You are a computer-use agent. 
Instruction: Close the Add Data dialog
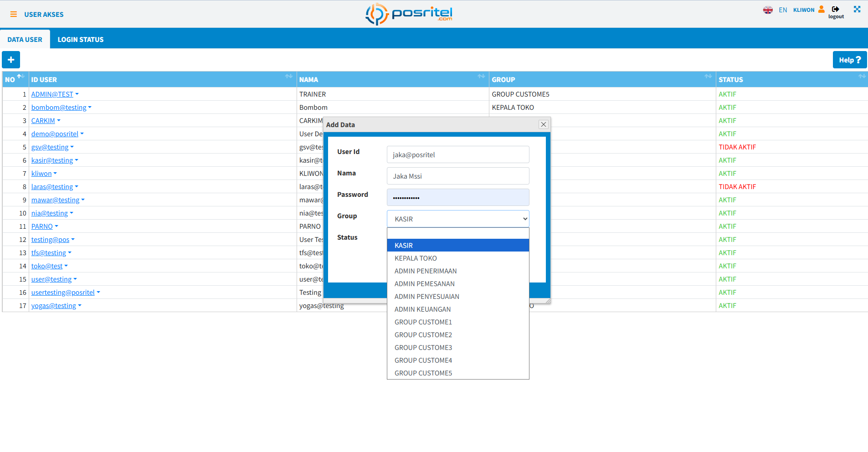tap(543, 124)
